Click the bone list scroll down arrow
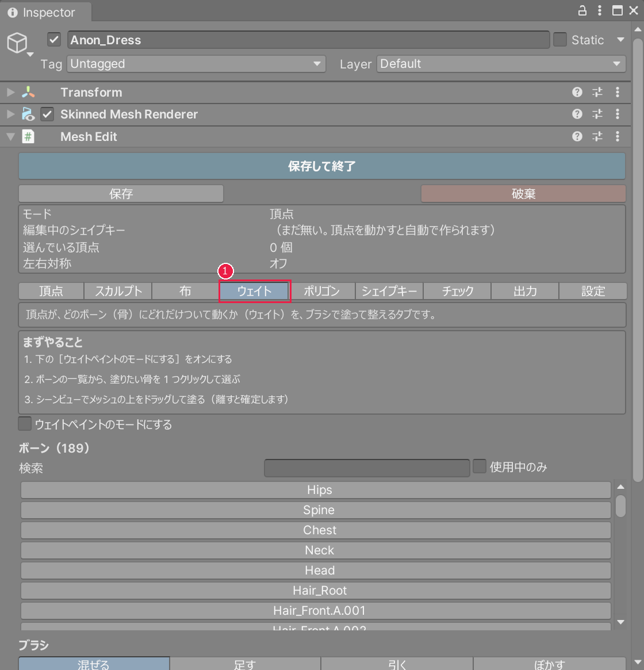 tap(620, 622)
